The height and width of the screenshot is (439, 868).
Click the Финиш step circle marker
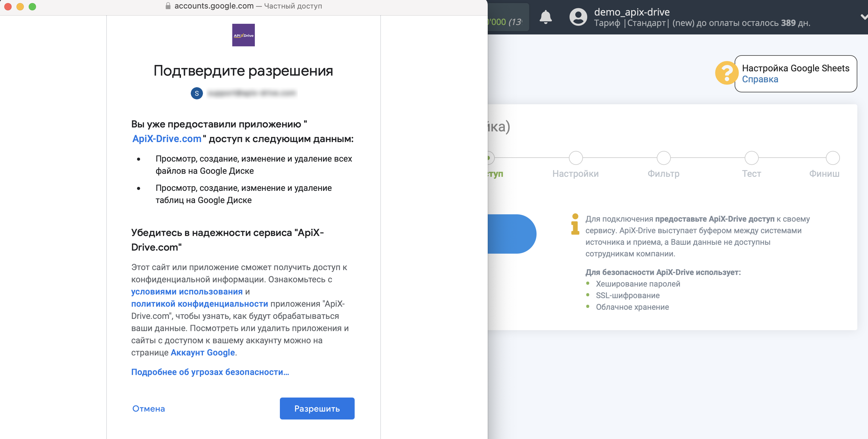click(833, 158)
